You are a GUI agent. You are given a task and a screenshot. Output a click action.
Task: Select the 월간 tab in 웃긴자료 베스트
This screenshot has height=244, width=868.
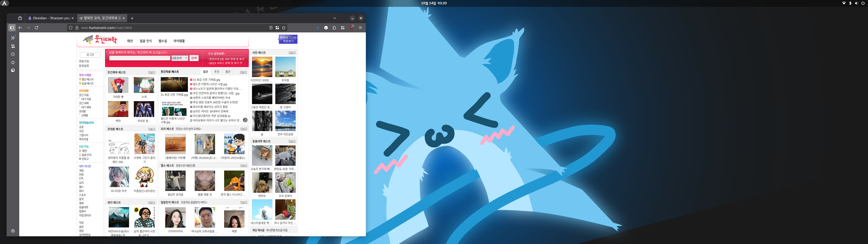228,72
